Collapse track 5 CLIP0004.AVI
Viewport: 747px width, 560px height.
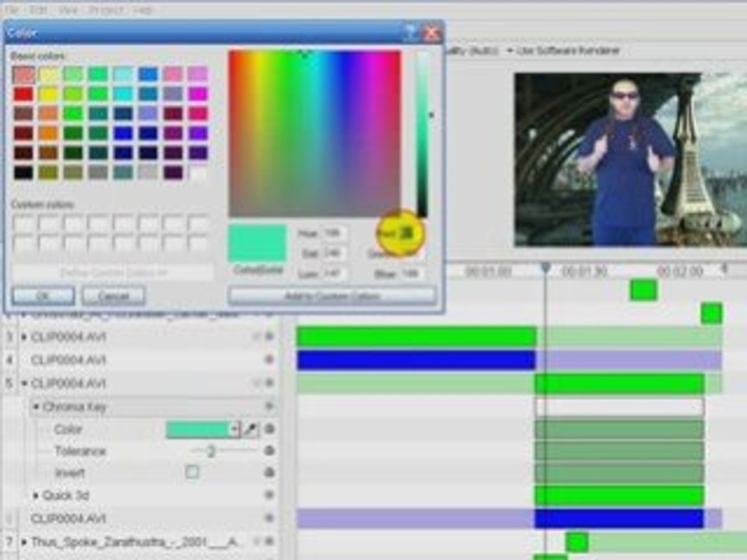[x=24, y=383]
